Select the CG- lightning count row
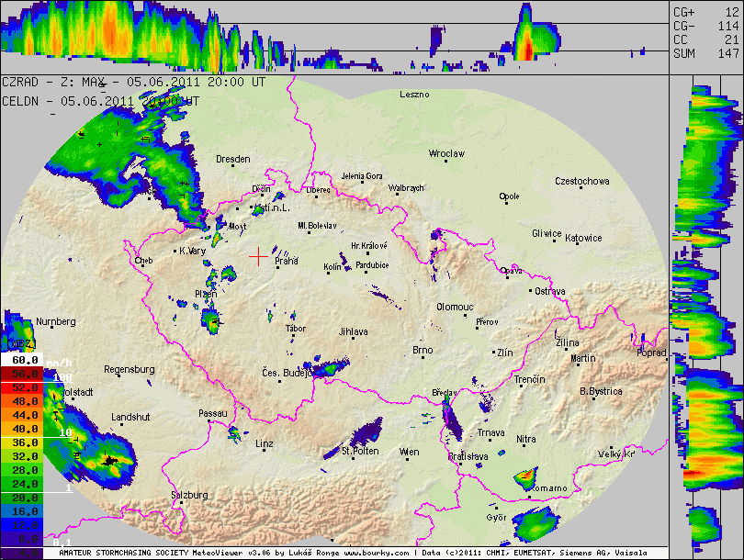 706,26
